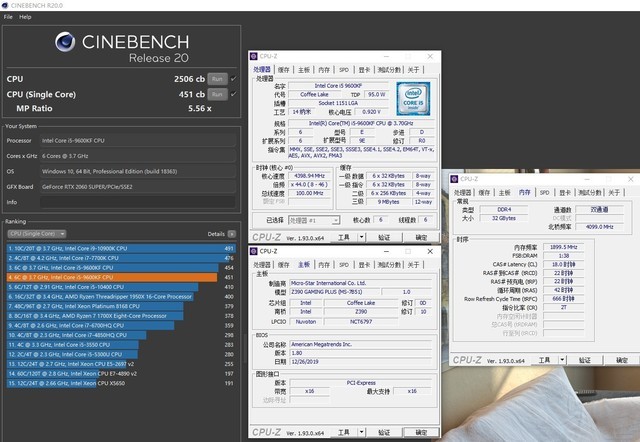This screenshot has width=640, height=442.
Task: Show ranking Details with the arrow button
Action: [232, 234]
